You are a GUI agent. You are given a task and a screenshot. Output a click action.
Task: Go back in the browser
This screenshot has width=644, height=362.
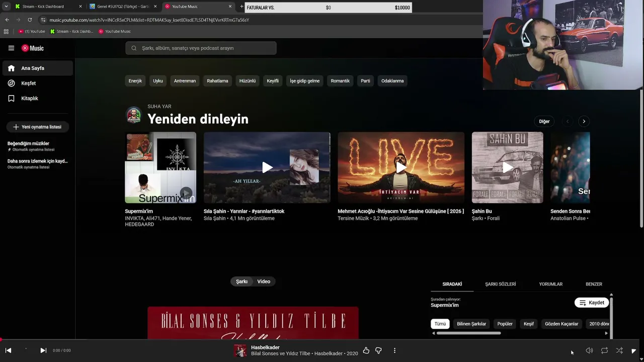pyautogui.click(x=7, y=20)
